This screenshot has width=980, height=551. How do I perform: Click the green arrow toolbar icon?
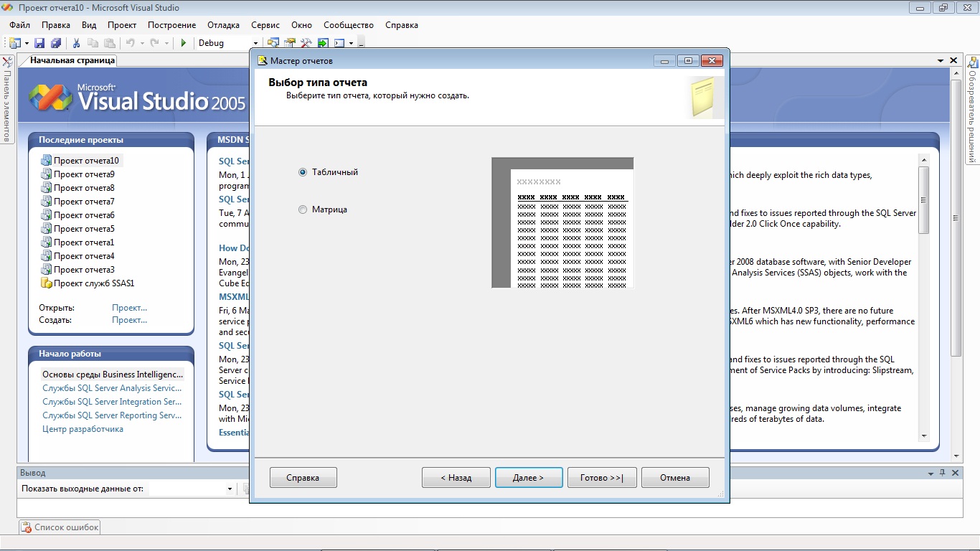(323, 43)
